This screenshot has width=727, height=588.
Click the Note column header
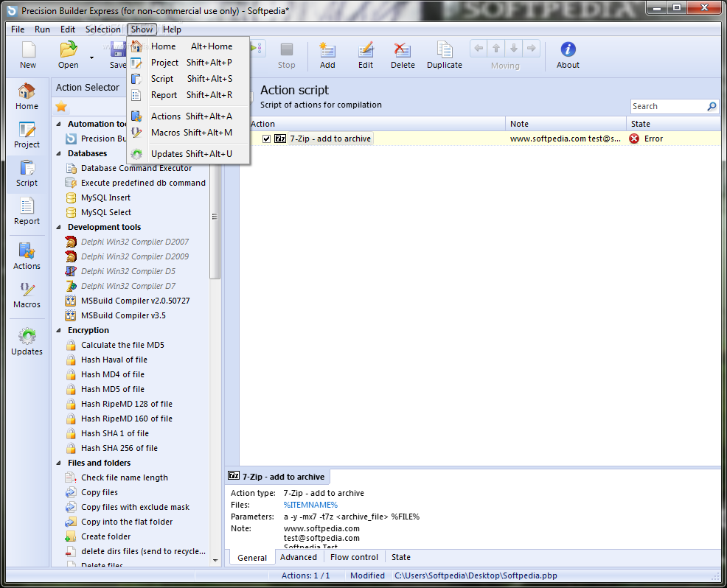(566, 124)
